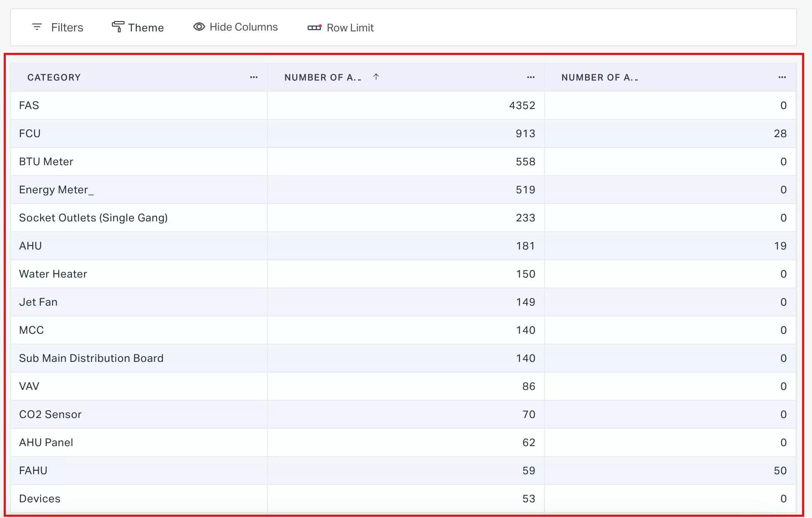
Task: Open the Row Limit setting
Action: click(x=350, y=28)
